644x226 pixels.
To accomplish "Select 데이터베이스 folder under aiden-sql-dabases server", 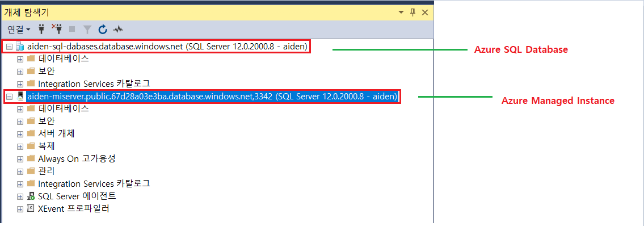I will (63, 58).
